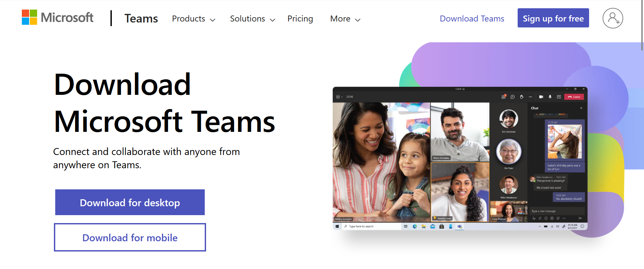Image resolution: width=644 pixels, height=269 pixels.
Task: Select Natasha Jones's video tile
Action: click(x=460, y=192)
